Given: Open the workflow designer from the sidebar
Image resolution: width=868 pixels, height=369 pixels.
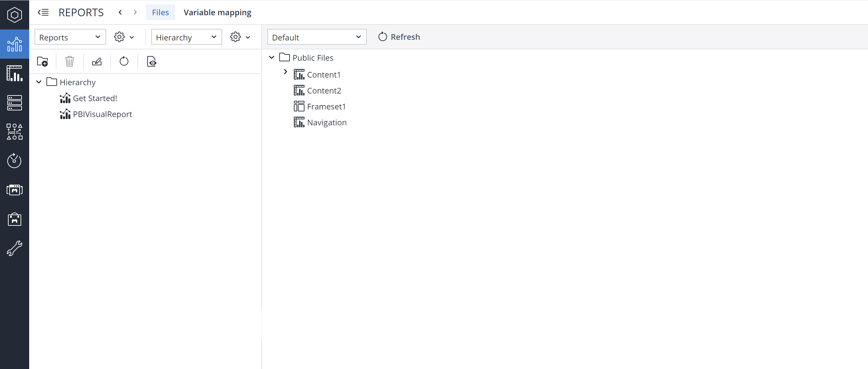Looking at the screenshot, I should point(14,131).
